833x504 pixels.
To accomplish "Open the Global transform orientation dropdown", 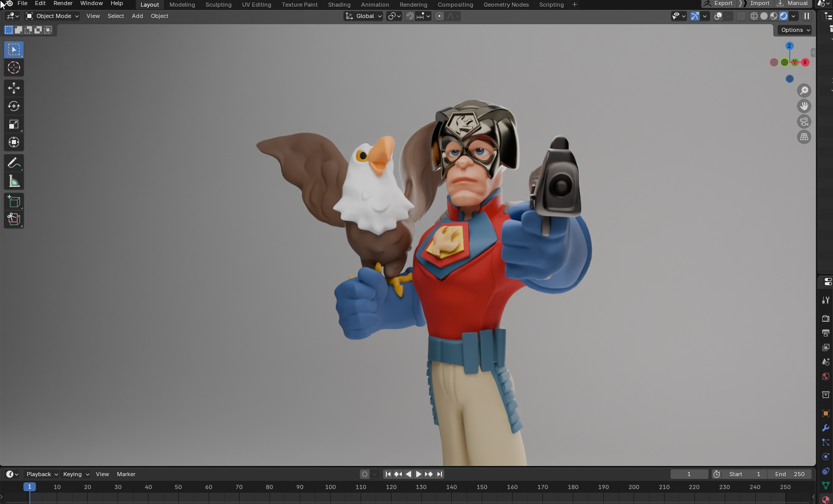I will point(364,16).
